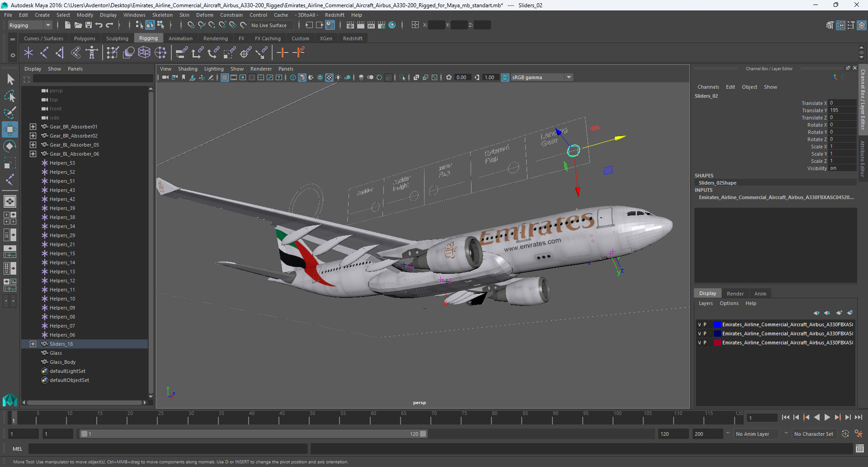868x467 pixels.
Task: Open the layer editor Options menu
Action: point(729,303)
